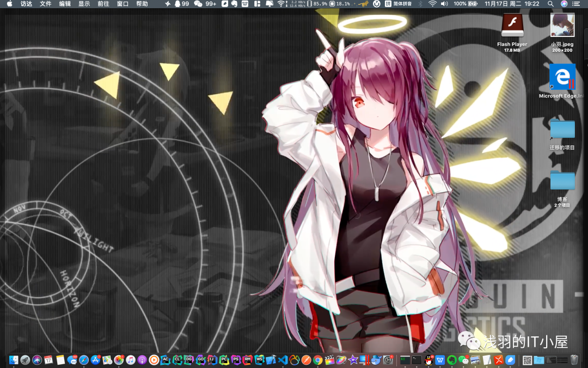Screen dimensions: 588x368
Task: Open Photos app in the Dock
Action: 119,360
